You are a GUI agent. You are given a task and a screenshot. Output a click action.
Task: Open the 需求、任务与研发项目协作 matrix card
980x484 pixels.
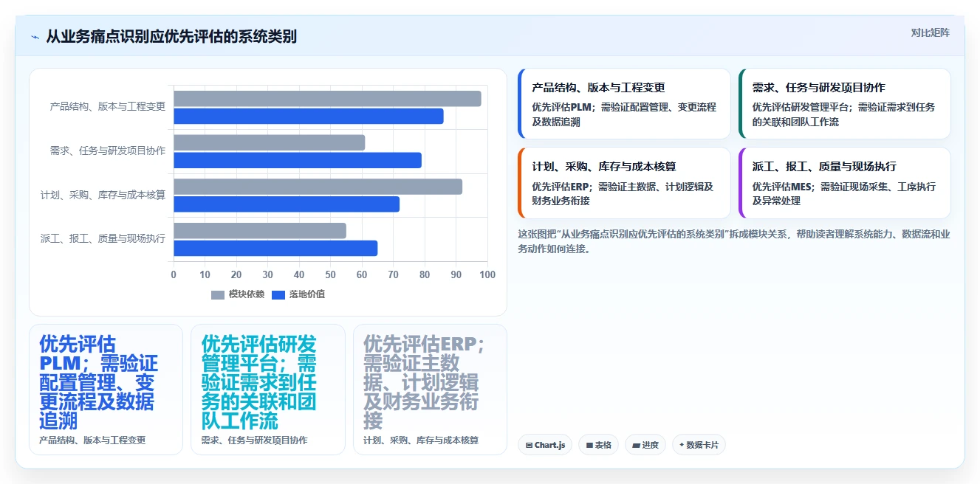(844, 104)
